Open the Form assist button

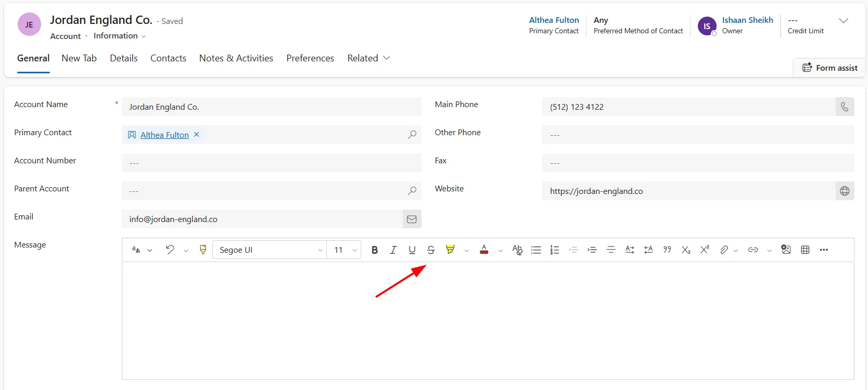tap(829, 68)
